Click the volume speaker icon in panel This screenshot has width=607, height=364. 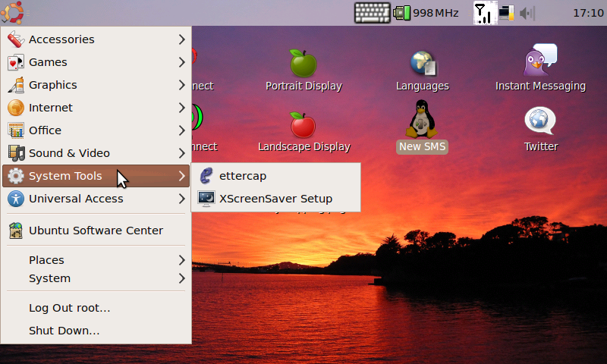coord(527,13)
